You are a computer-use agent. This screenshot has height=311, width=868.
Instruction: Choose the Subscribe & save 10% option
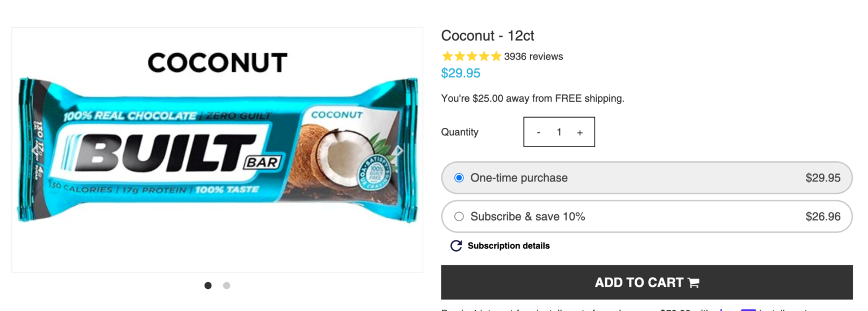[x=459, y=217]
